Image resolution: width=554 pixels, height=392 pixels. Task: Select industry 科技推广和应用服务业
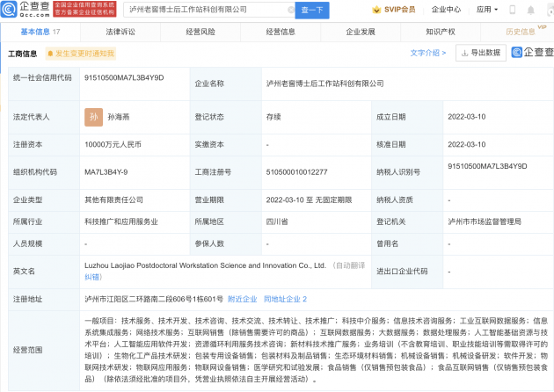(121, 221)
